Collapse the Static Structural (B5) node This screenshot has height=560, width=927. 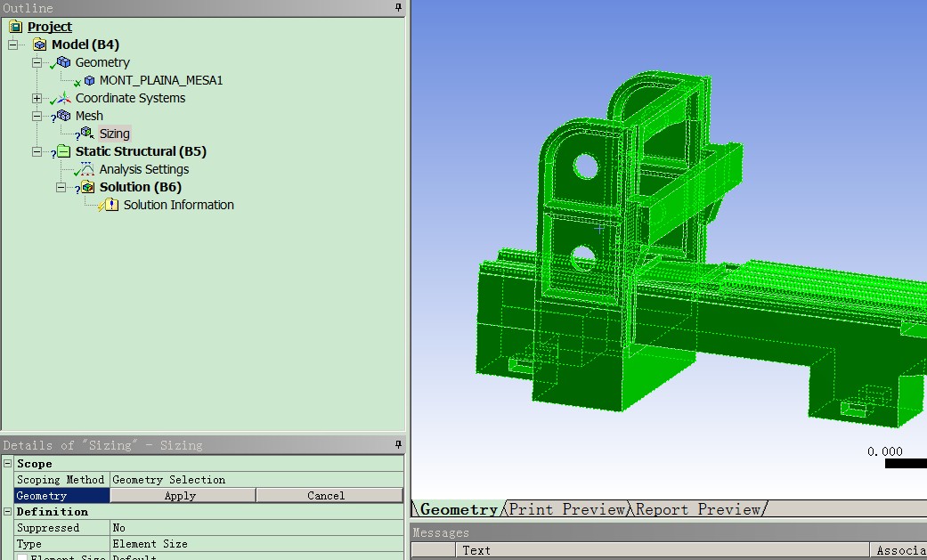pos(37,151)
